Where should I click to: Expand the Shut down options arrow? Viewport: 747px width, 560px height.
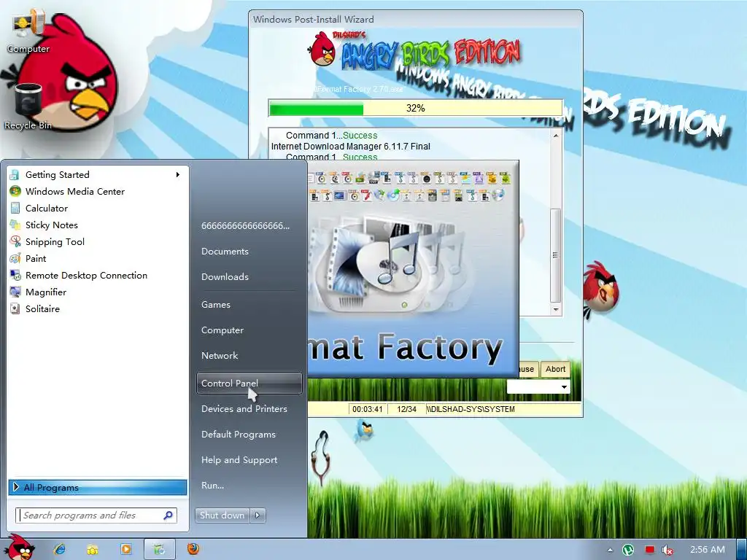click(x=258, y=516)
